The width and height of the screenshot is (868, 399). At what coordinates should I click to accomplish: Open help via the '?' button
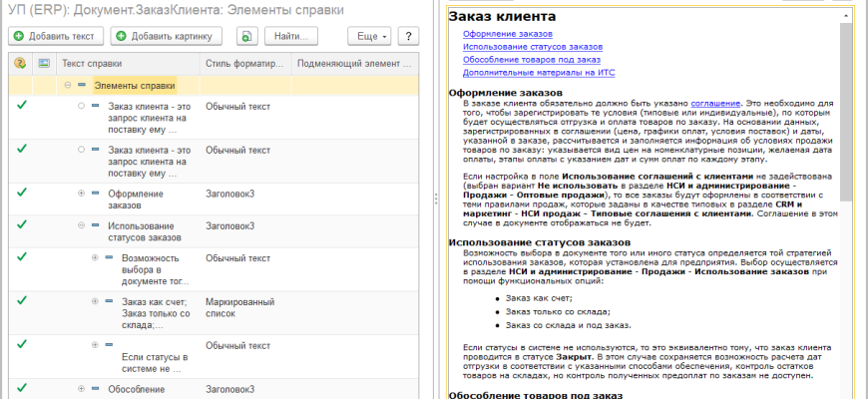pos(407,37)
